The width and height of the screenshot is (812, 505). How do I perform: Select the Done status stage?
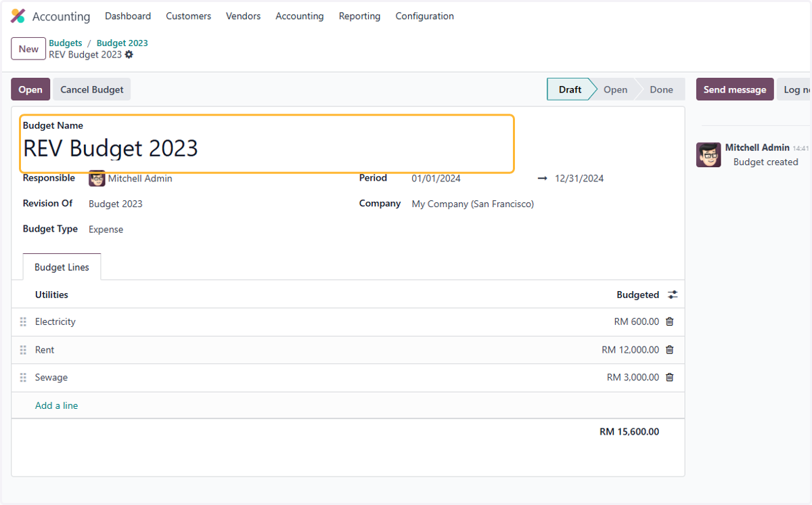coord(661,89)
